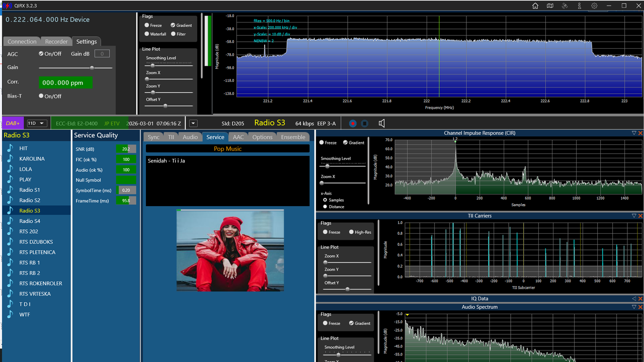Click the satellite icon in title bar
644x362 pixels.
(565, 6)
